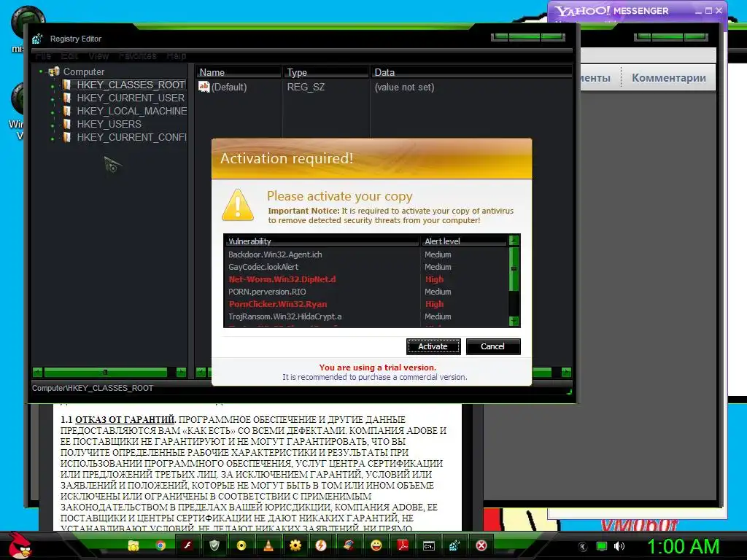Click the Computer icon in the registry tree
This screenshot has width=747, height=560.
click(54, 71)
